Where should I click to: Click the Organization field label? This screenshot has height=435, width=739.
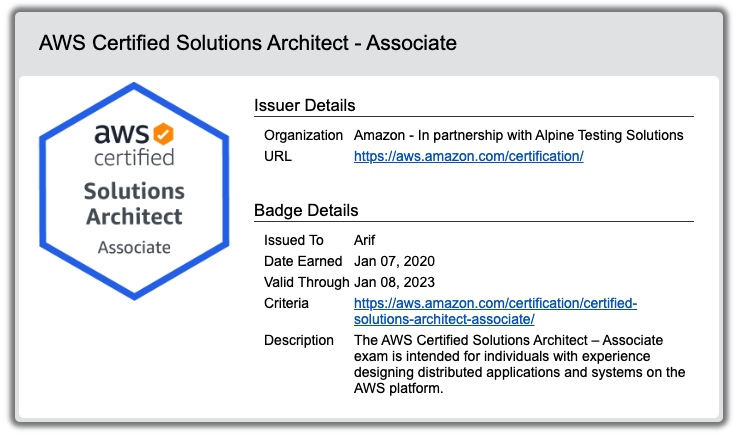point(303,136)
